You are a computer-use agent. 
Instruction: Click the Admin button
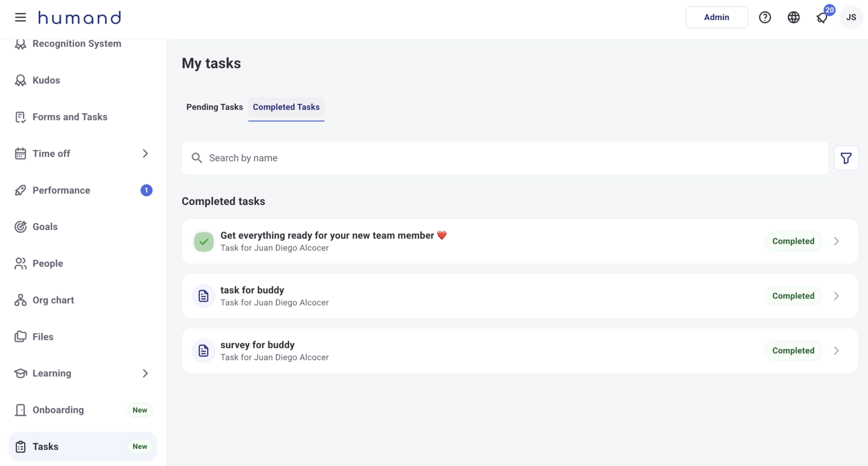click(x=716, y=17)
